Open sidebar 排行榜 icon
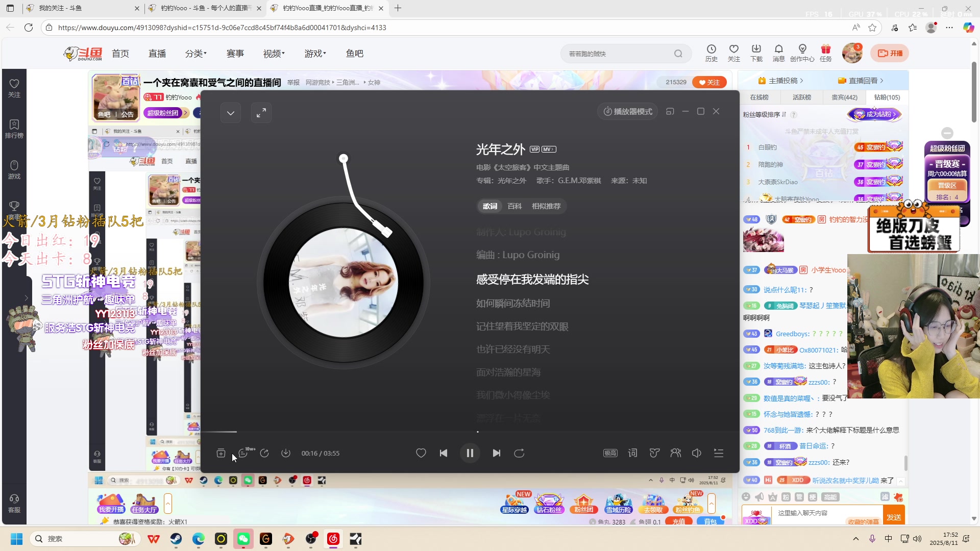Viewport: 980px width, 551px height. pos(14,129)
